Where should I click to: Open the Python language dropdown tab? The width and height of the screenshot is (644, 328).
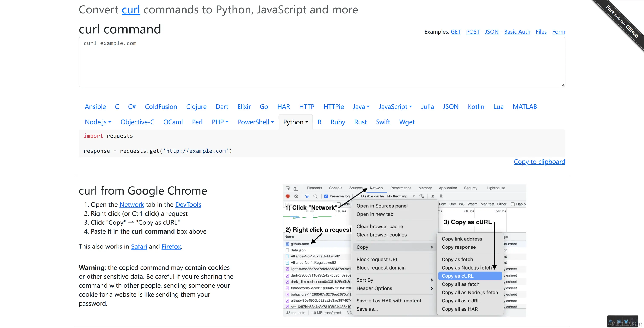click(296, 122)
